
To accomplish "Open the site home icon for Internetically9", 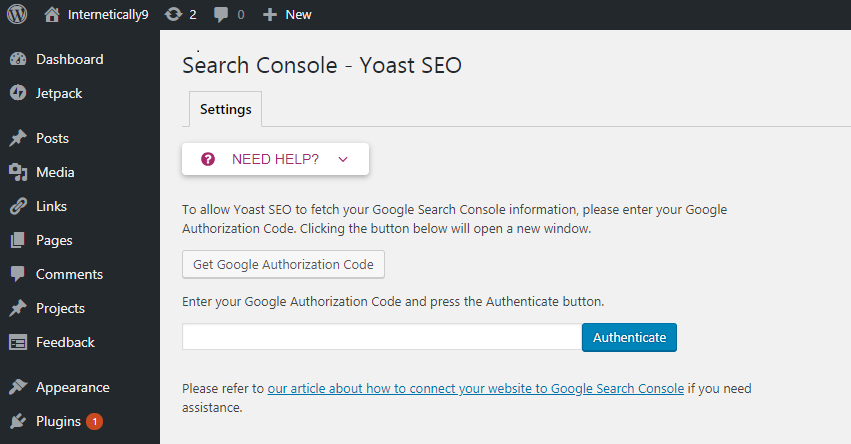I will [x=52, y=15].
